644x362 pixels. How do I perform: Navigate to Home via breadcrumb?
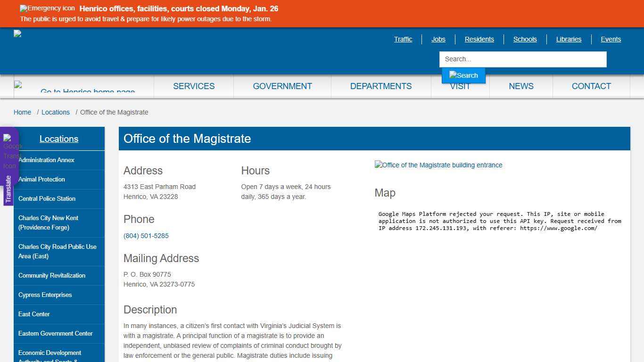tap(22, 112)
